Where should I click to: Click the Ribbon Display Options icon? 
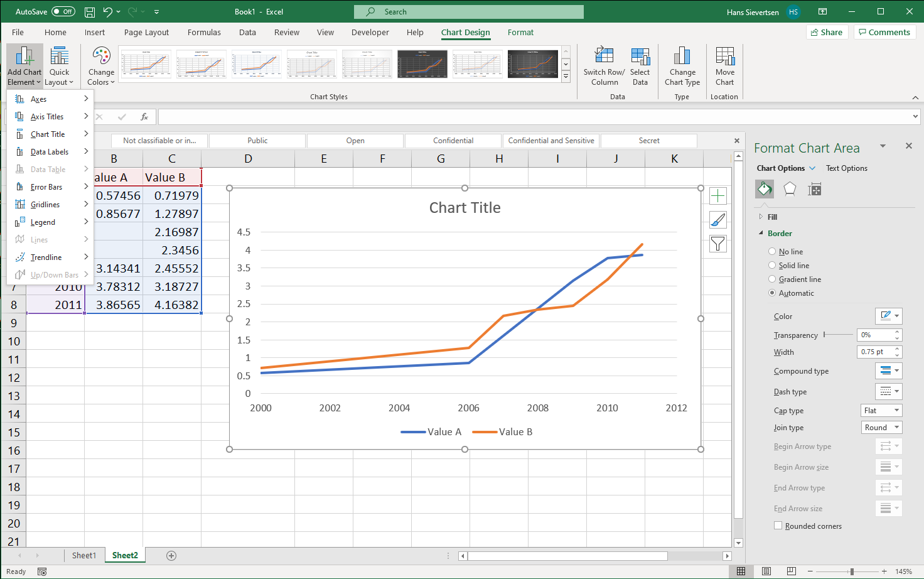822,12
